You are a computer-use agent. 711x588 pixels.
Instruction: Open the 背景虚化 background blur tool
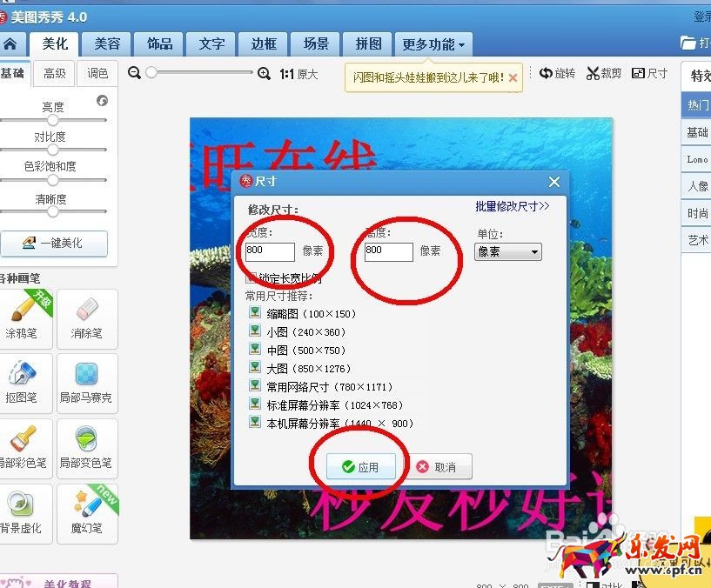pos(26,513)
